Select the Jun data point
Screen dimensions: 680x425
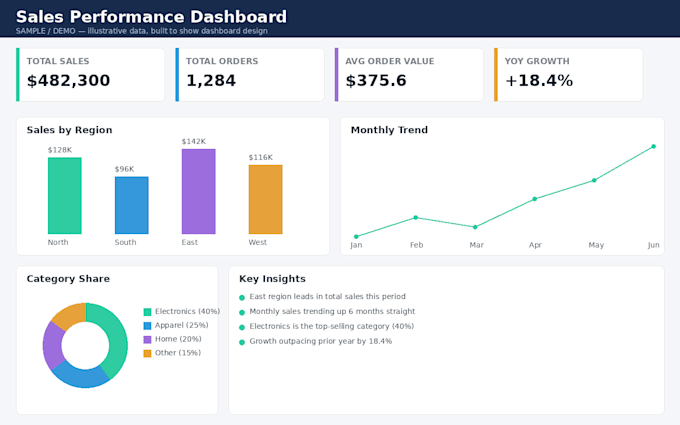click(x=654, y=147)
